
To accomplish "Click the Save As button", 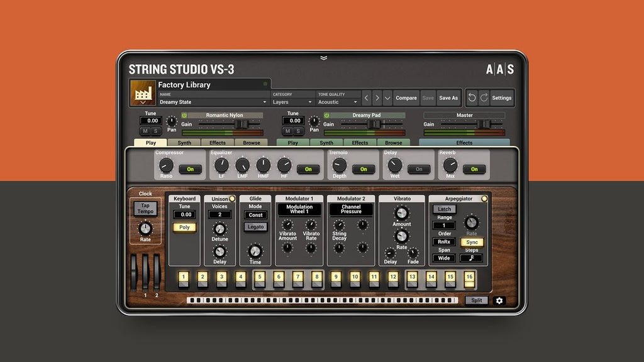I will [x=448, y=98].
